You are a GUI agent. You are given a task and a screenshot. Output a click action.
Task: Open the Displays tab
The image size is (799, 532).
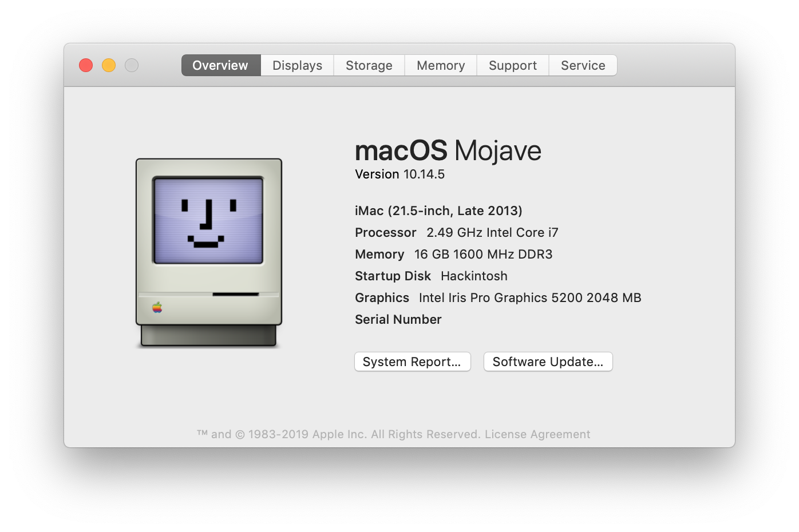pyautogui.click(x=297, y=65)
